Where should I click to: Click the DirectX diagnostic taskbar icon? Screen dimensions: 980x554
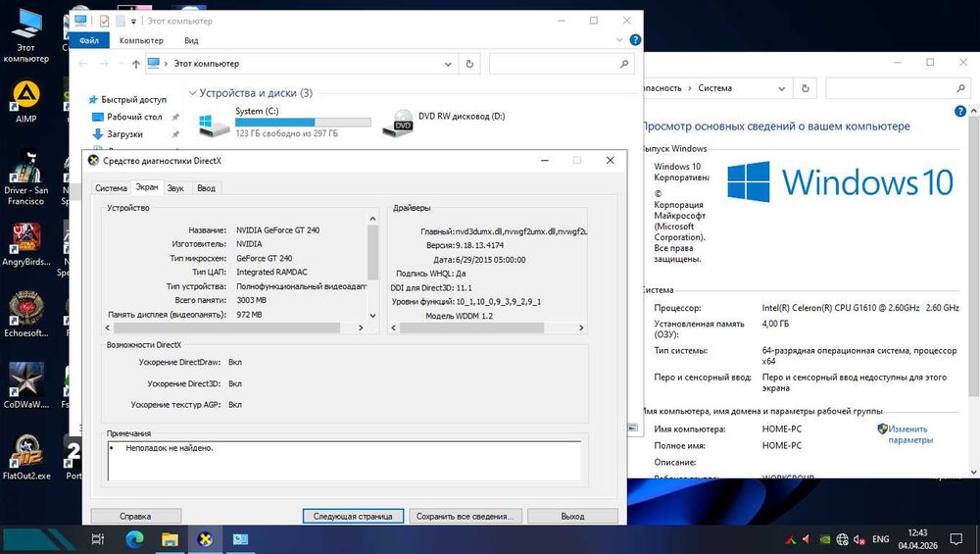coord(205,538)
